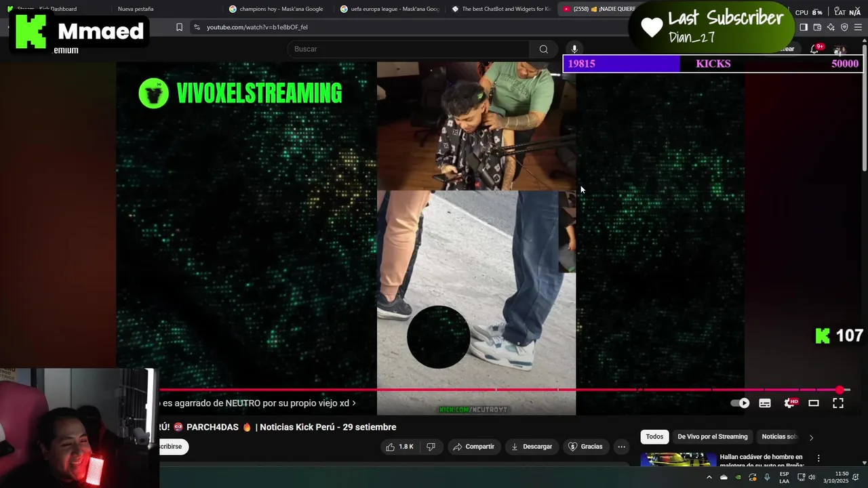View site information icon beside URL
Screen dimensions: 868x488
[x=197, y=27]
